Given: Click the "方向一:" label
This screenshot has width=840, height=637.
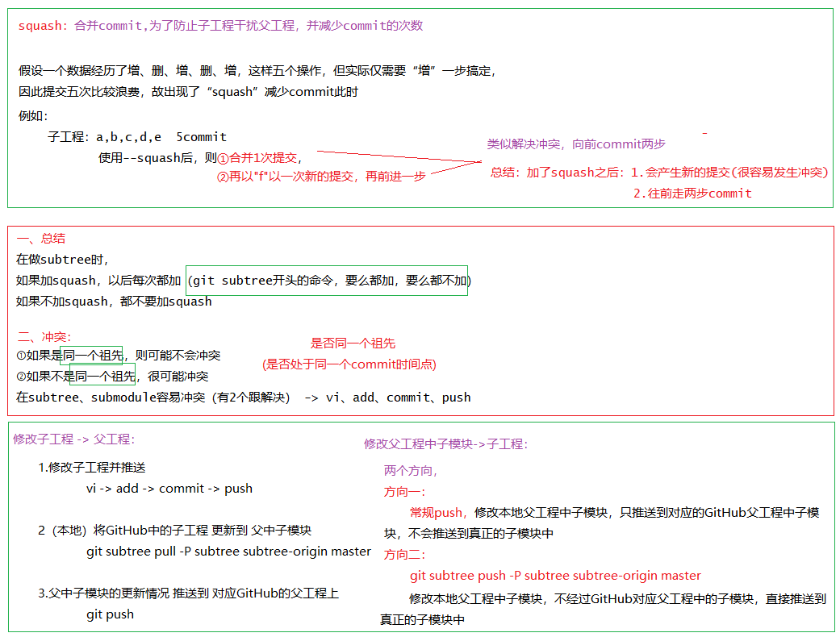Looking at the screenshot, I should [404, 492].
